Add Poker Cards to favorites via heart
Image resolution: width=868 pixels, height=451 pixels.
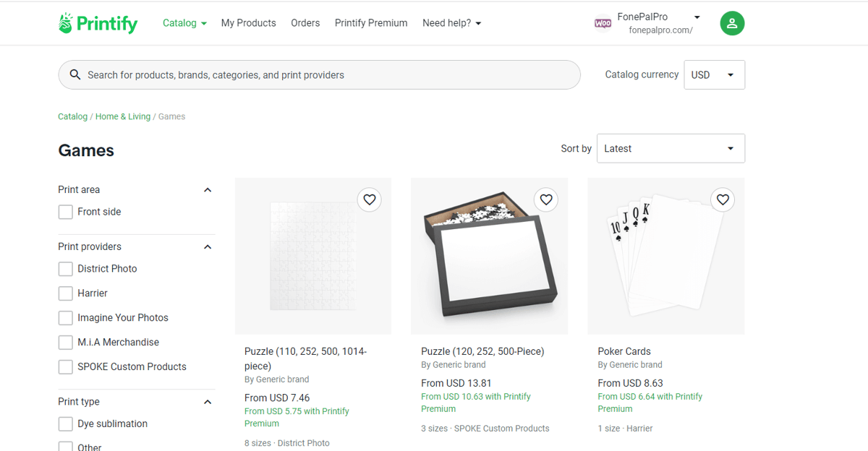tap(723, 199)
